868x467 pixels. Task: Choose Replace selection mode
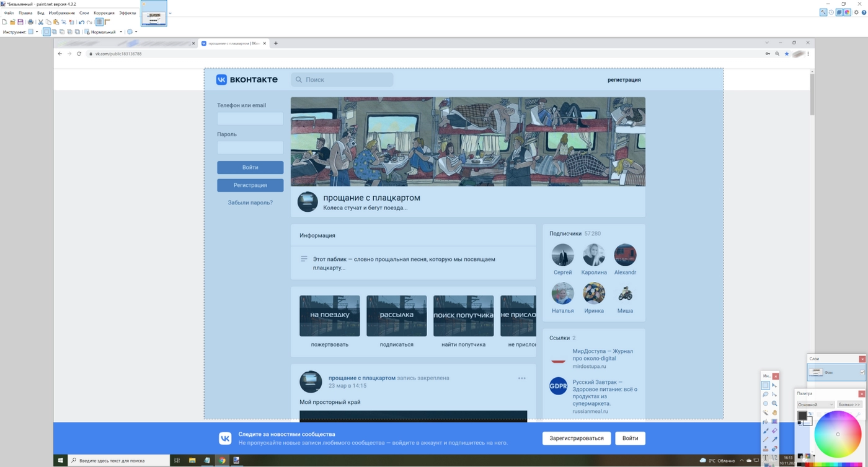click(46, 32)
